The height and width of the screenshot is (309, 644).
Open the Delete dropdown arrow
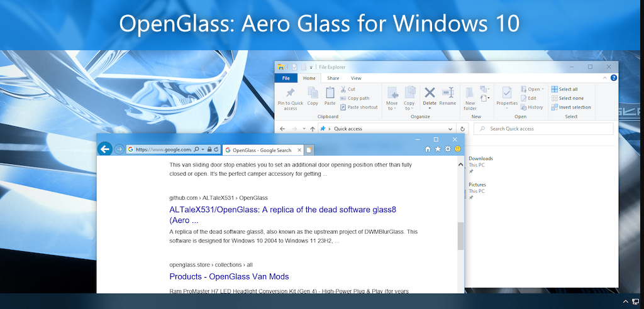[430, 108]
